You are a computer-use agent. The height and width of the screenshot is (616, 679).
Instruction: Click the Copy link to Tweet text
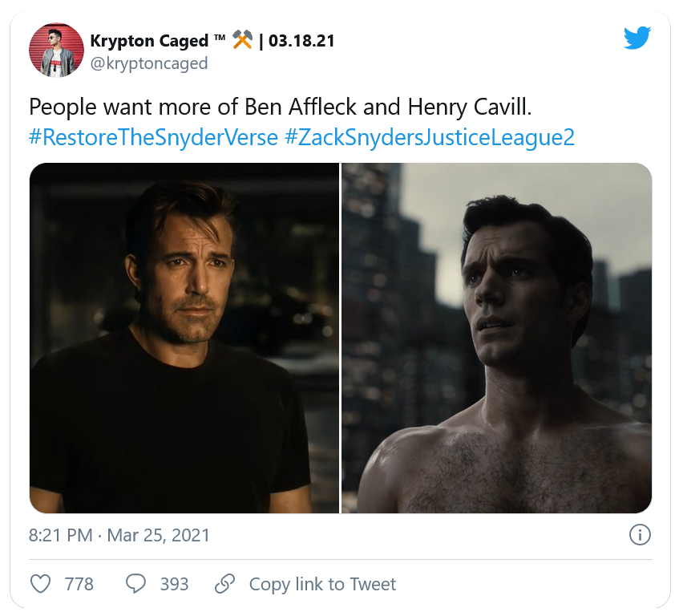pyautogui.click(x=322, y=584)
